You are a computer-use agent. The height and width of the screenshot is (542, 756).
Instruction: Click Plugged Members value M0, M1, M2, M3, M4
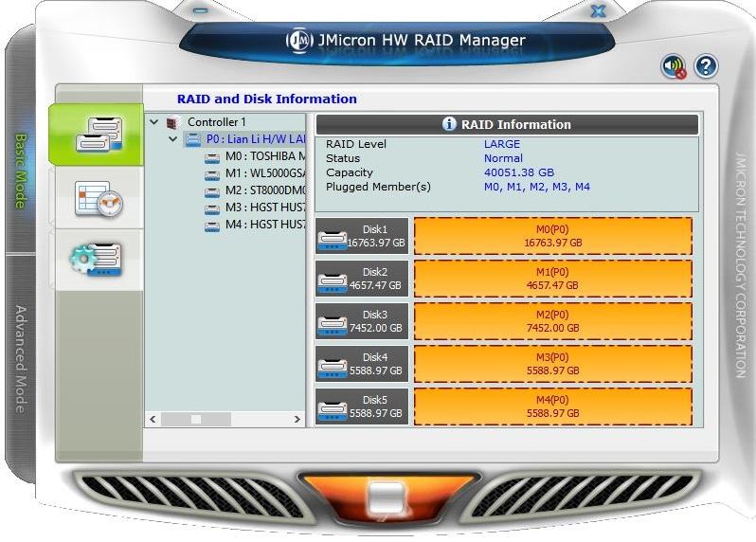pyautogui.click(x=536, y=187)
